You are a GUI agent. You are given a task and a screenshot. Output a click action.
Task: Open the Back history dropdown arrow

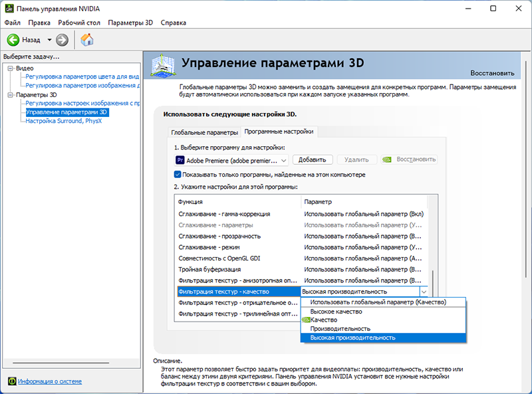pos(49,40)
